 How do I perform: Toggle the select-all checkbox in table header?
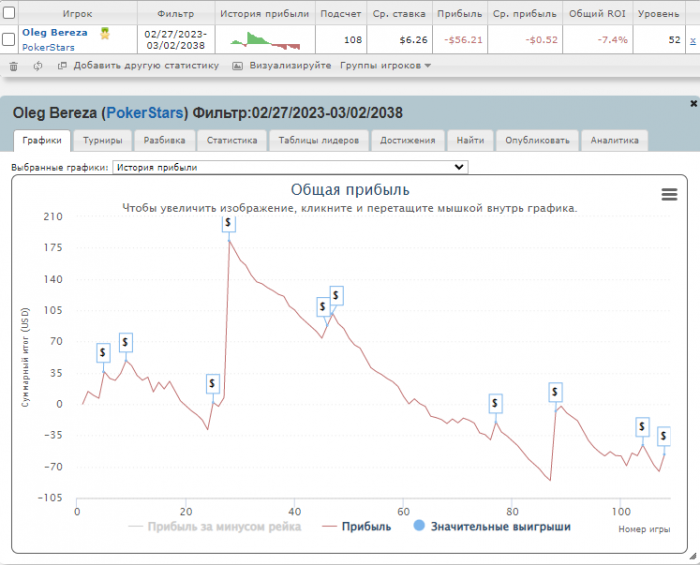click(x=9, y=13)
